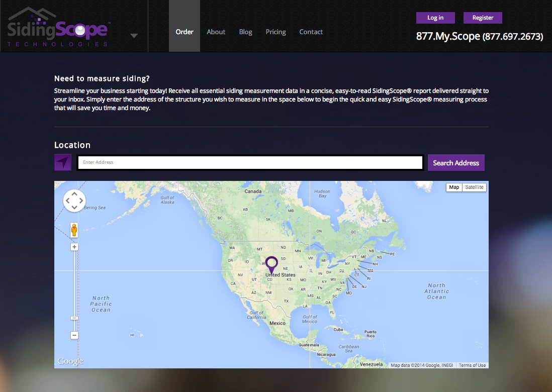Click the SidingScope Technologies logo
The width and height of the screenshot is (552, 392).
click(59, 27)
